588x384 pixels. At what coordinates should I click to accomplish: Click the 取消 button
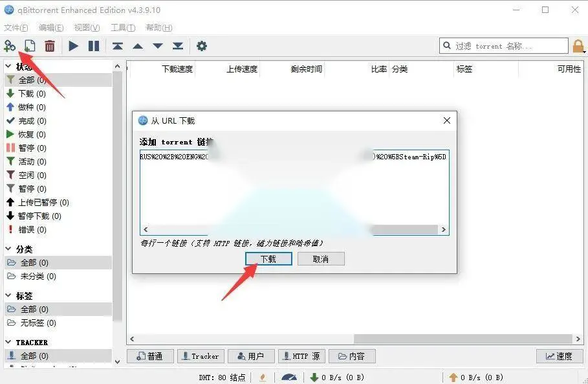pyautogui.click(x=321, y=258)
